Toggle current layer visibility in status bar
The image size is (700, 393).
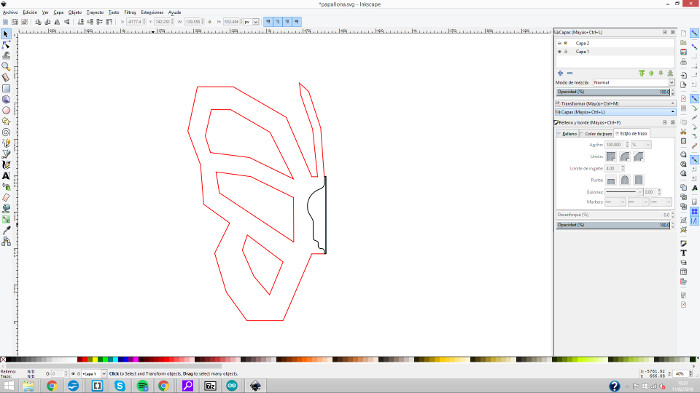click(x=73, y=374)
